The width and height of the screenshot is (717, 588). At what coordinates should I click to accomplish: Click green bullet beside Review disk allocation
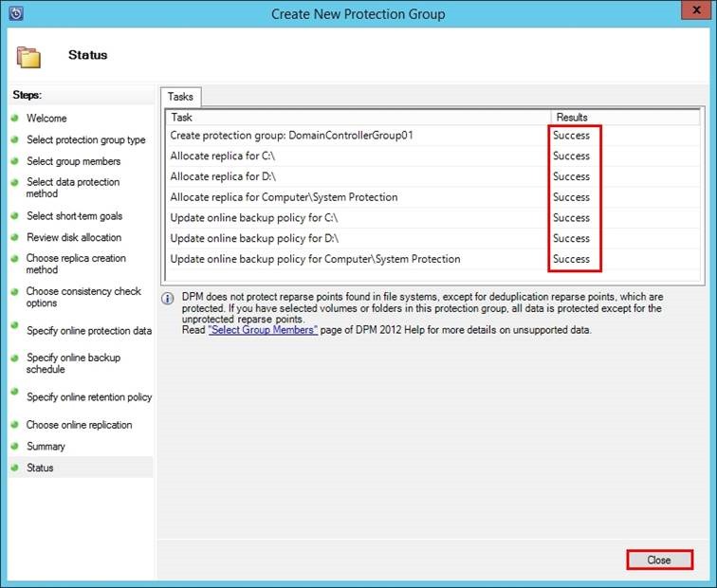click(x=14, y=237)
